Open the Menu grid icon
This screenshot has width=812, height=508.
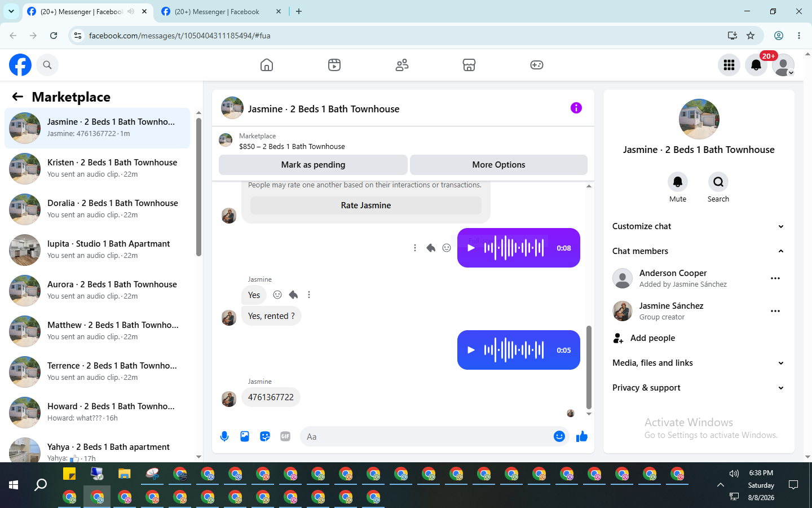(x=729, y=65)
